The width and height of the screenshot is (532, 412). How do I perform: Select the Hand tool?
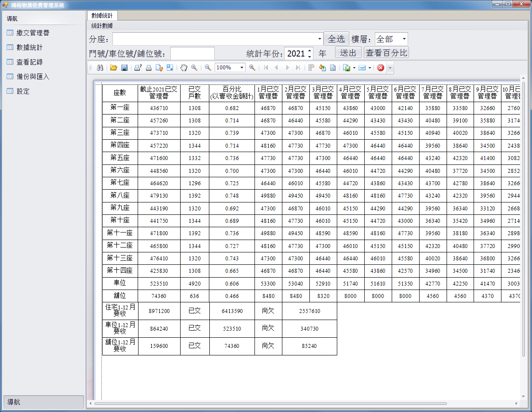pyautogui.click(x=184, y=68)
